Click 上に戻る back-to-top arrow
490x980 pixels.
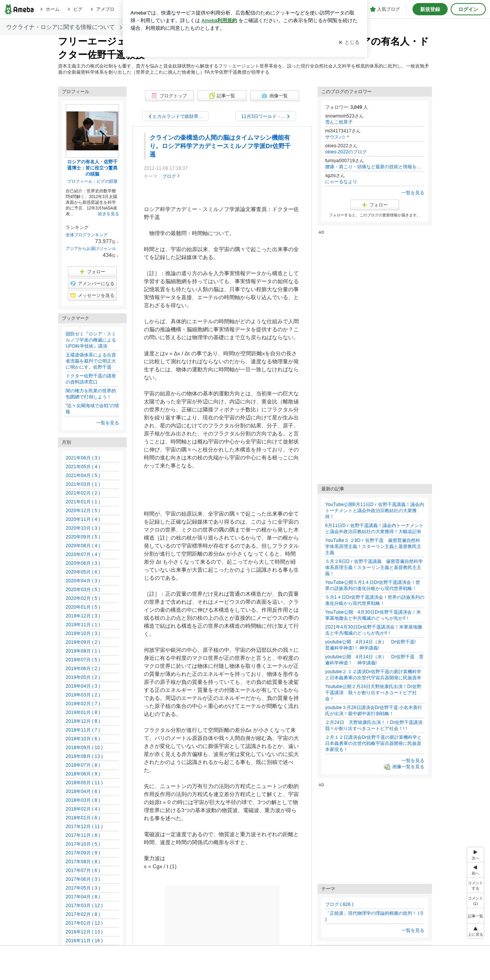point(475,931)
